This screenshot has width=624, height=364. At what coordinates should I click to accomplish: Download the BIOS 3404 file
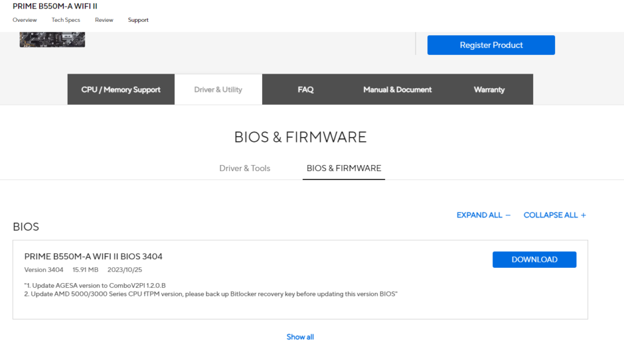pos(534,259)
